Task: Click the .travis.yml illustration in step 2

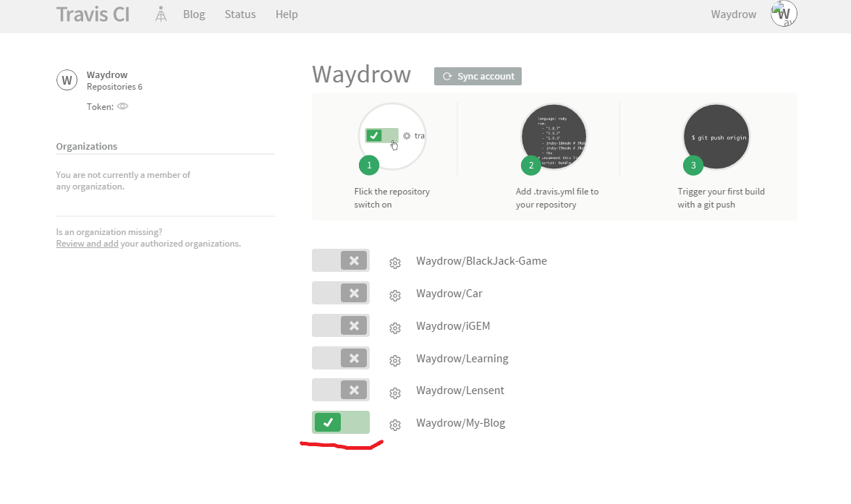Action: click(554, 137)
